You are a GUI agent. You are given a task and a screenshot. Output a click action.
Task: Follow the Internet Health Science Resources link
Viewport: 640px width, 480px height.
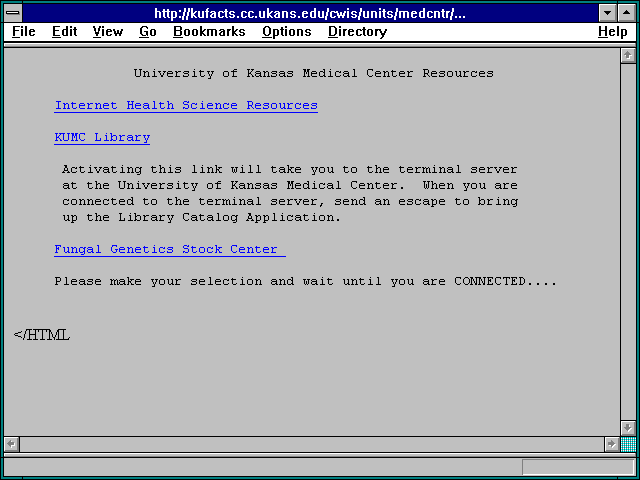pyautogui.click(x=186, y=105)
